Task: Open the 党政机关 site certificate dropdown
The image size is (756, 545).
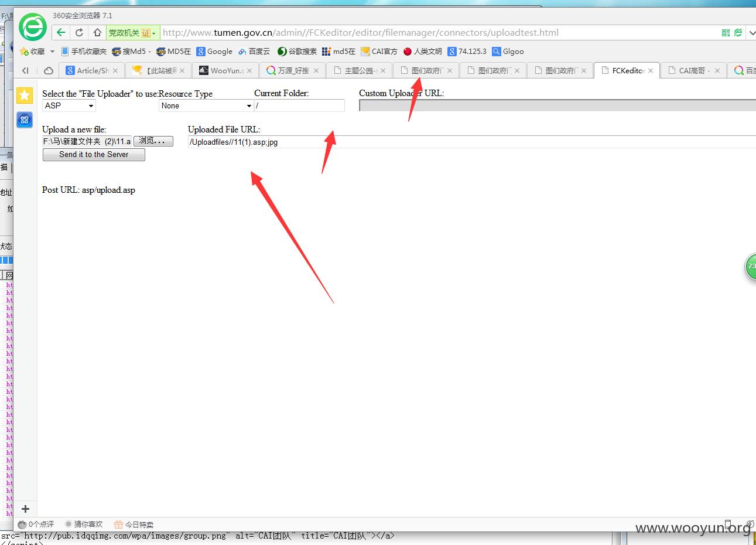Action: click(132, 33)
